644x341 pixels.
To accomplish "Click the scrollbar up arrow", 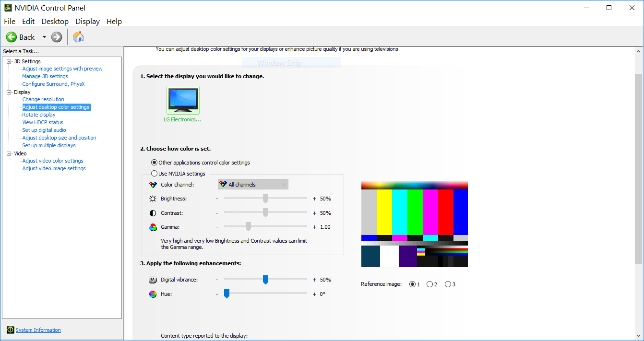I will [x=638, y=51].
